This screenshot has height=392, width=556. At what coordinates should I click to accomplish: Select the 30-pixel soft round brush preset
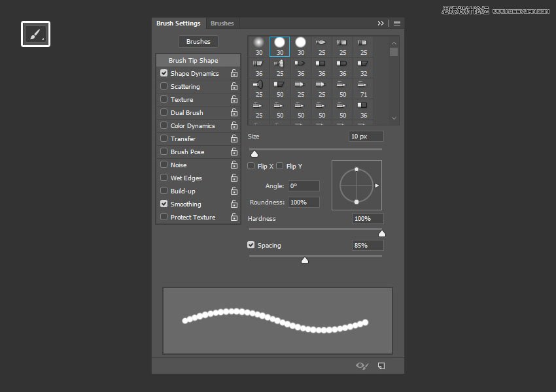[259, 44]
